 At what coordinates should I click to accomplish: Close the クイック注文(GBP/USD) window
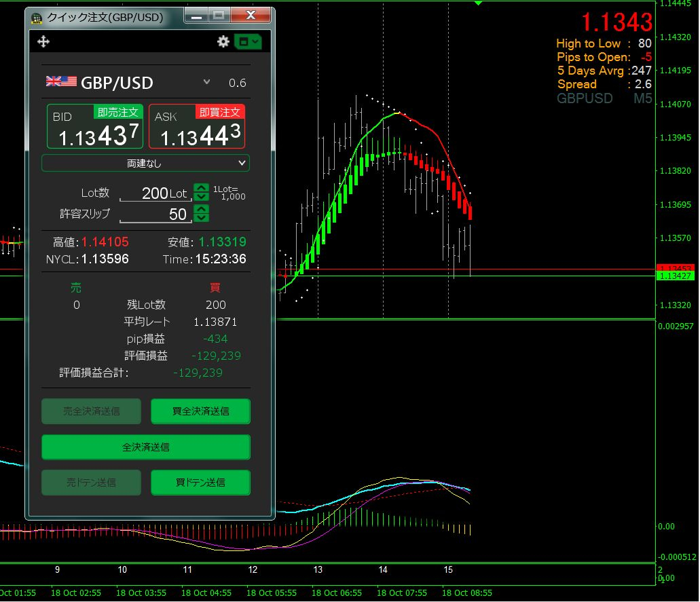click(251, 16)
